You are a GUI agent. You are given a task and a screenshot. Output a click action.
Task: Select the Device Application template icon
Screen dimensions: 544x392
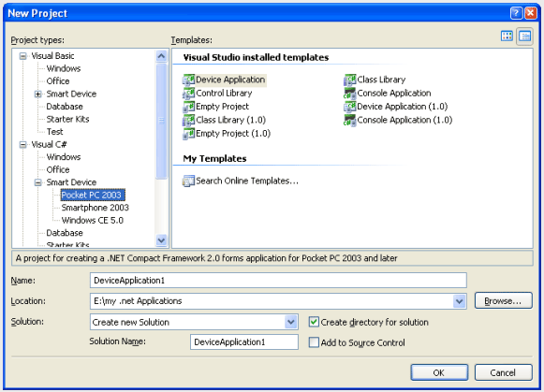tap(188, 80)
